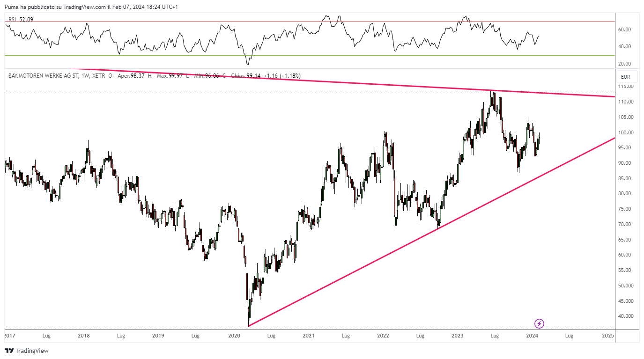Image resolution: width=644 pixels, height=359 pixels.
Task: Click the 115.00 price axis label
Action: click(x=626, y=87)
